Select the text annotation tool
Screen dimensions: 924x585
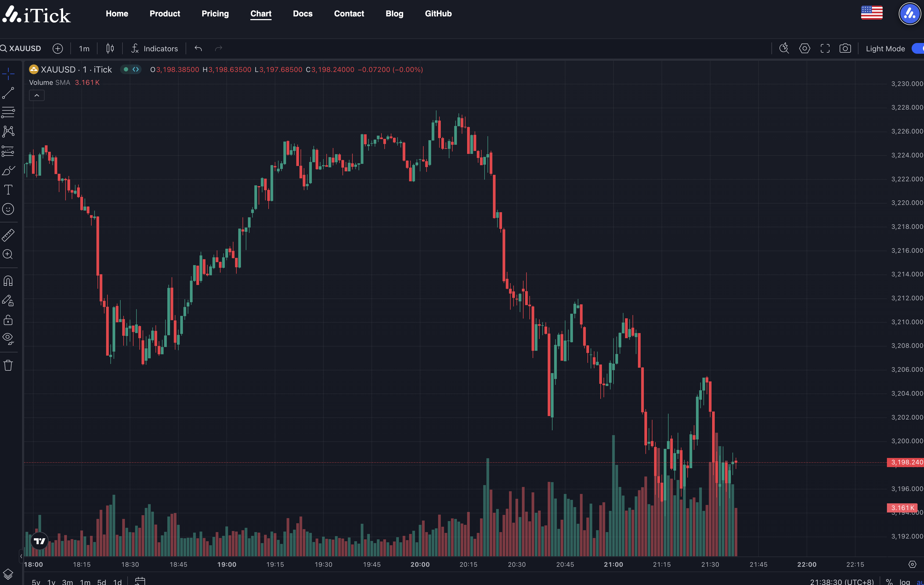[8, 190]
